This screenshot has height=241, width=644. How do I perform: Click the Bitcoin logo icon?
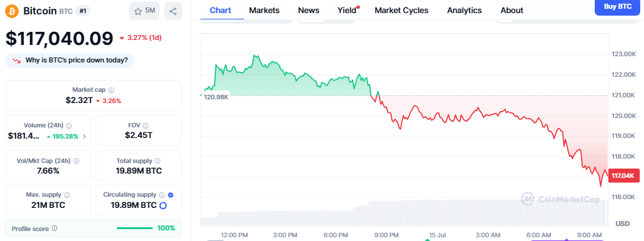click(12, 11)
